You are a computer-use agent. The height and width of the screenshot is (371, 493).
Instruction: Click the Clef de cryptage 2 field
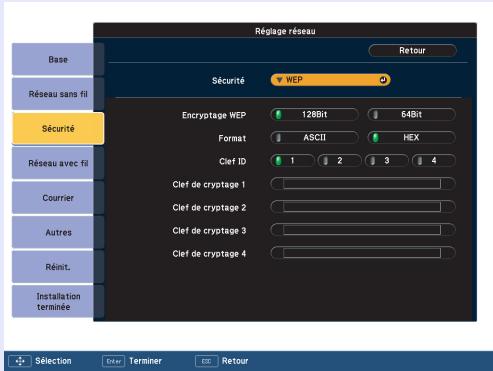tap(363, 207)
